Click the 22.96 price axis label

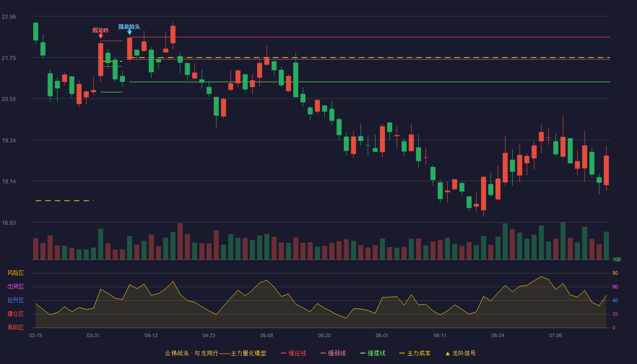9,17
